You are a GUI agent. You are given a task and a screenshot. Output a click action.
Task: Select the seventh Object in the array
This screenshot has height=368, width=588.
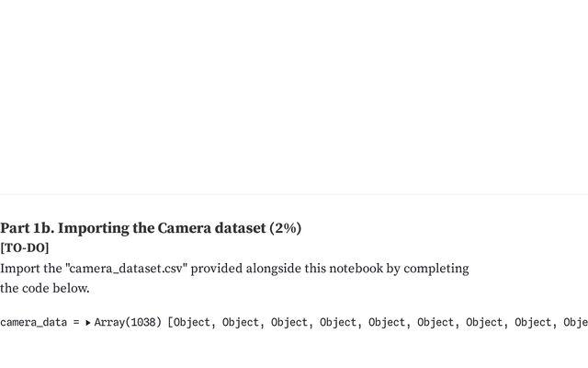484,323
